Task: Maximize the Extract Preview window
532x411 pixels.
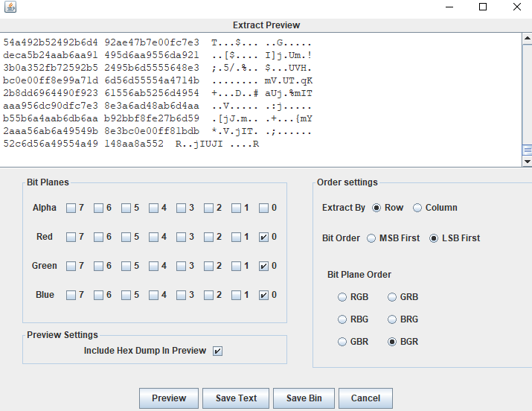Action: click(x=483, y=7)
